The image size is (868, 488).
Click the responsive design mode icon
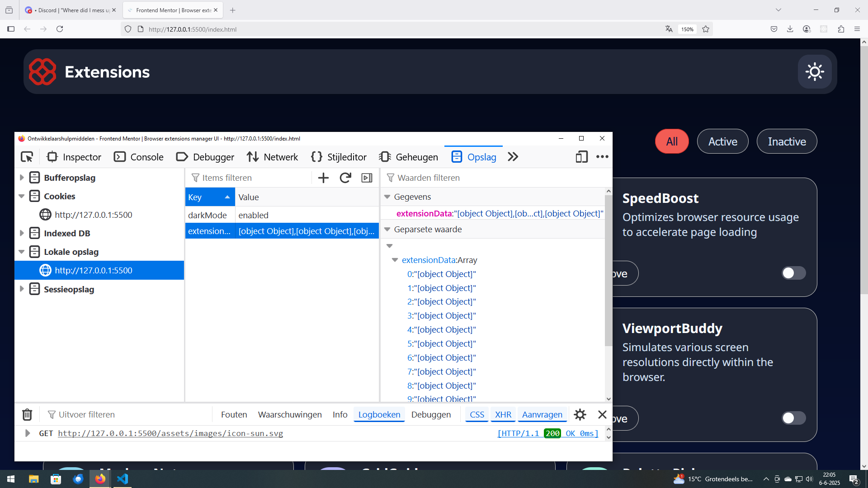pos(581,157)
